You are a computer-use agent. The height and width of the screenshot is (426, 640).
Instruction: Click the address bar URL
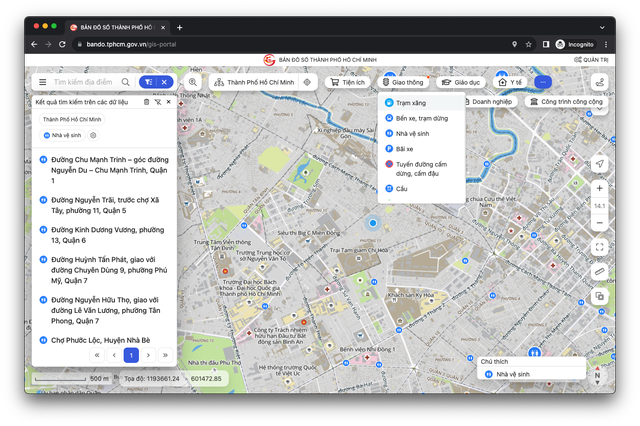(x=131, y=44)
